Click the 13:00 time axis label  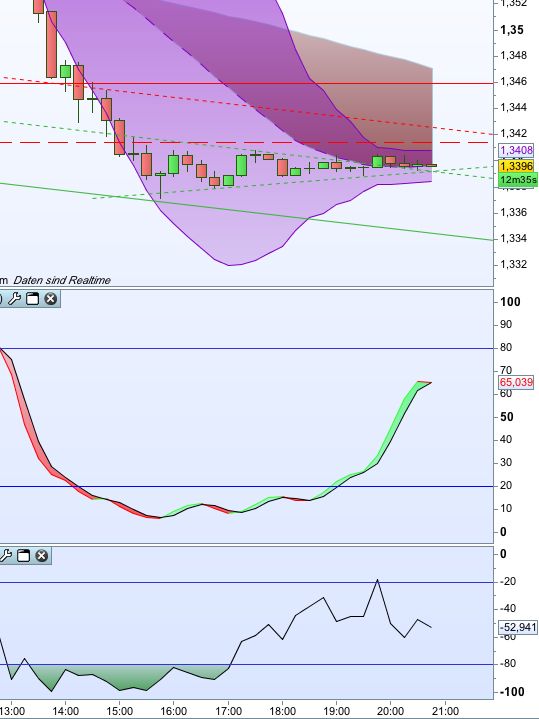(11, 711)
